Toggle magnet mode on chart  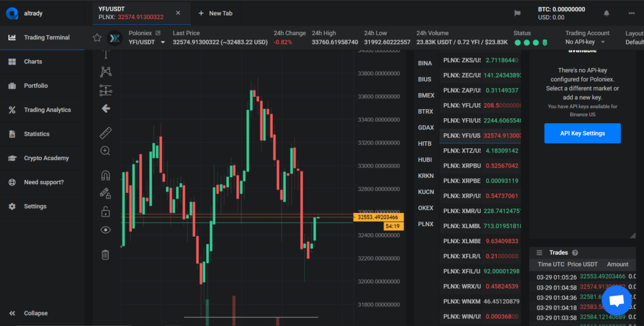tap(106, 175)
